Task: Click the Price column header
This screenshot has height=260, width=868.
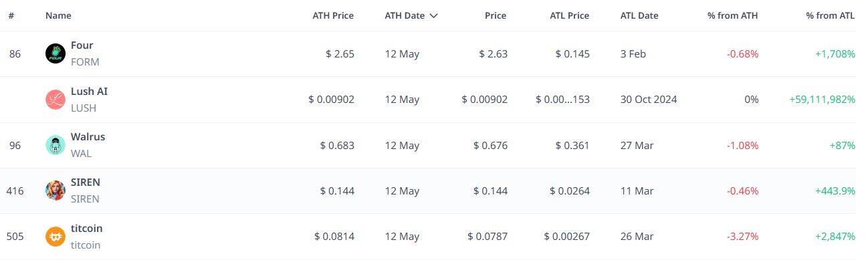Action: (x=496, y=15)
